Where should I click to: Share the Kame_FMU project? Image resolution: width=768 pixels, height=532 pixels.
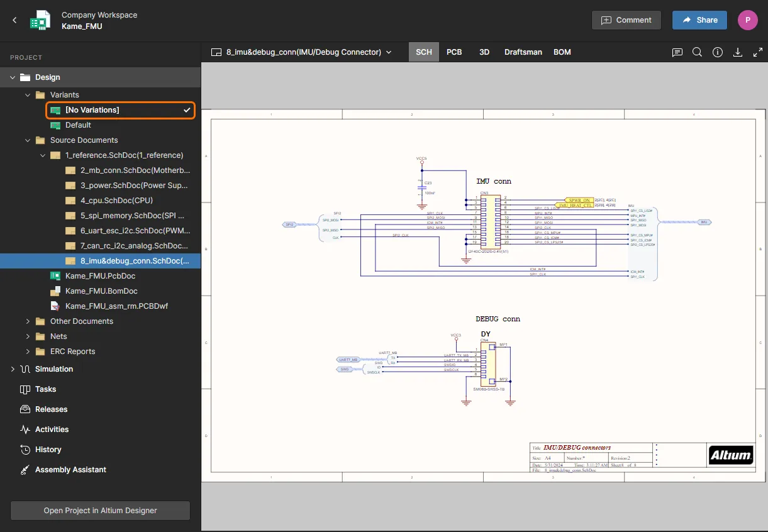point(699,19)
